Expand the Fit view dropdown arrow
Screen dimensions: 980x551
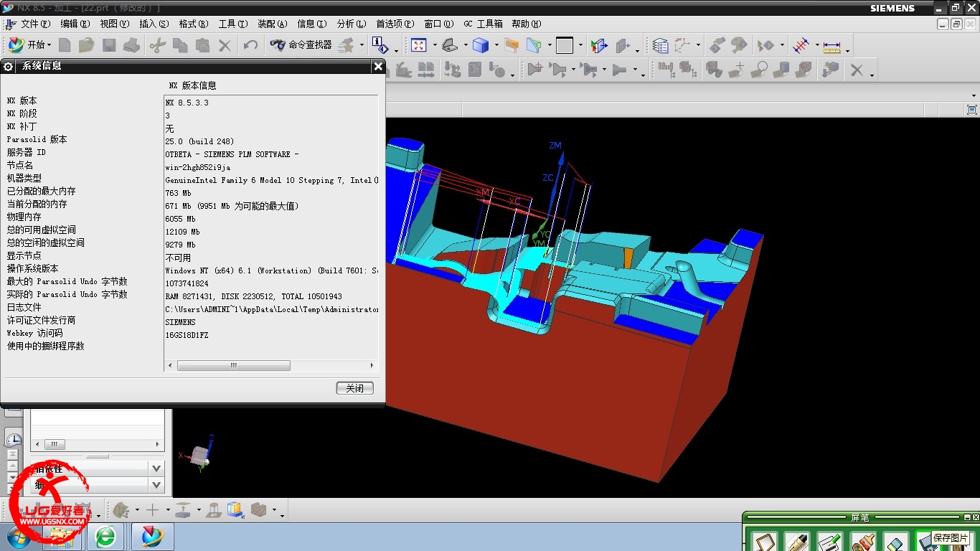pyautogui.click(x=435, y=45)
